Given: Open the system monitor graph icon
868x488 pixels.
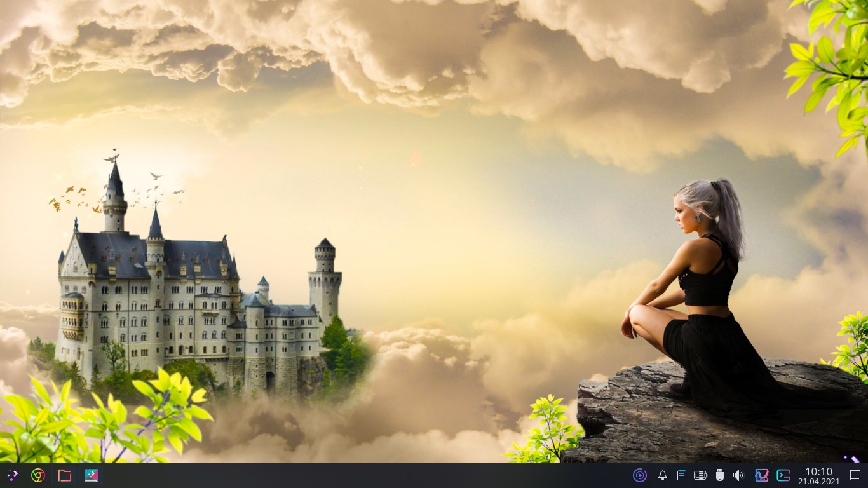Looking at the screenshot, I should click(x=762, y=475).
